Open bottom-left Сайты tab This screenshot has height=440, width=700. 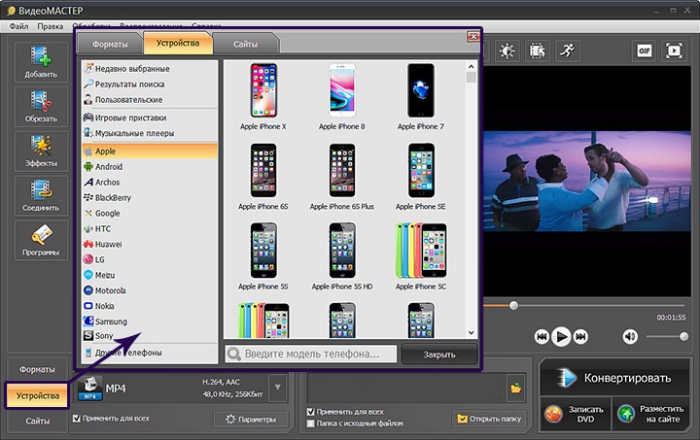point(38,421)
